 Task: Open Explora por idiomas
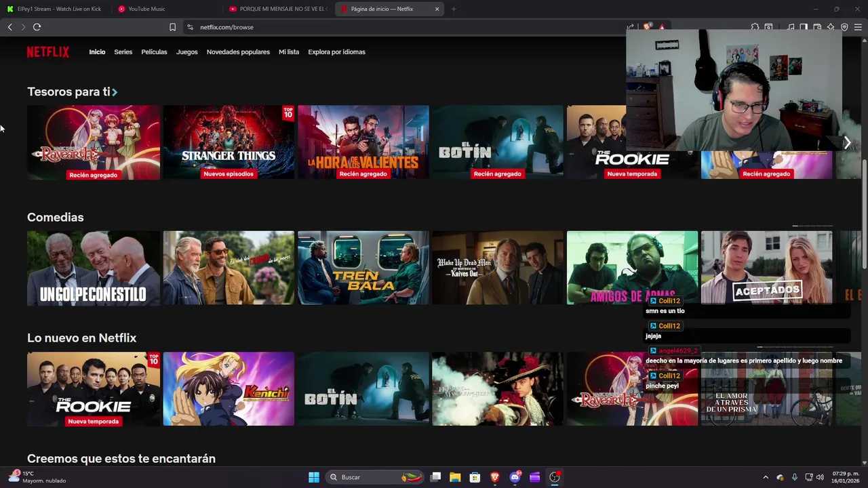(x=336, y=52)
